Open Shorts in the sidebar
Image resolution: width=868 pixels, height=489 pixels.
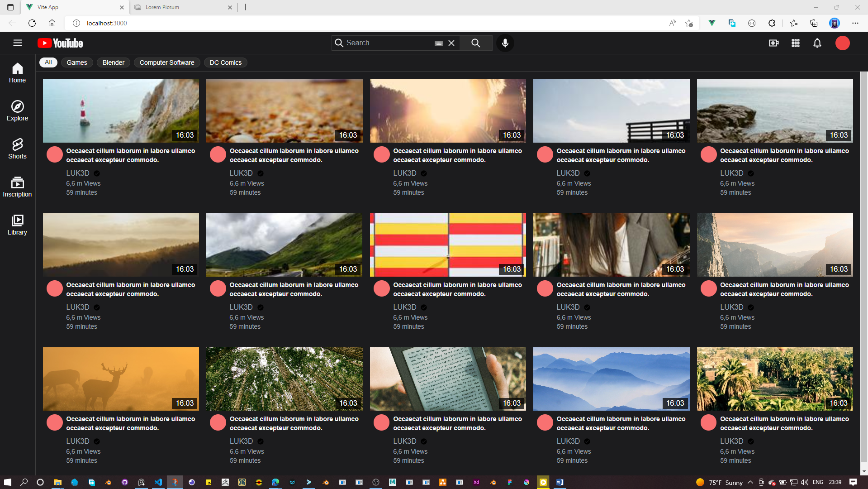pos(17,149)
